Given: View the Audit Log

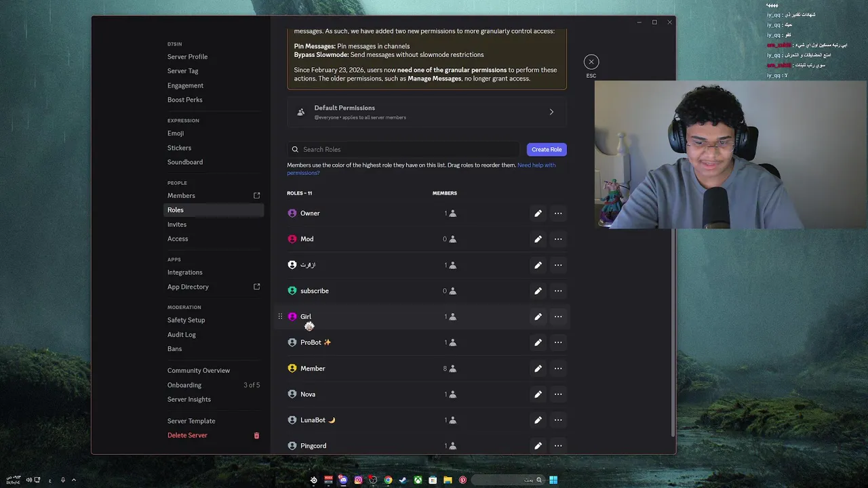Looking at the screenshot, I should click(x=182, y=335).
